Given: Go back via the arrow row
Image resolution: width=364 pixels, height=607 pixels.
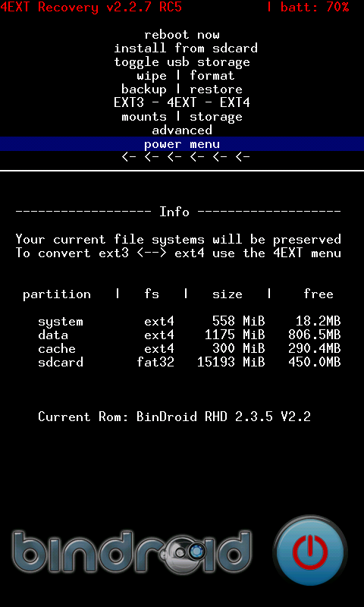Looking at the screenshot, I should (x=186, y=157).
